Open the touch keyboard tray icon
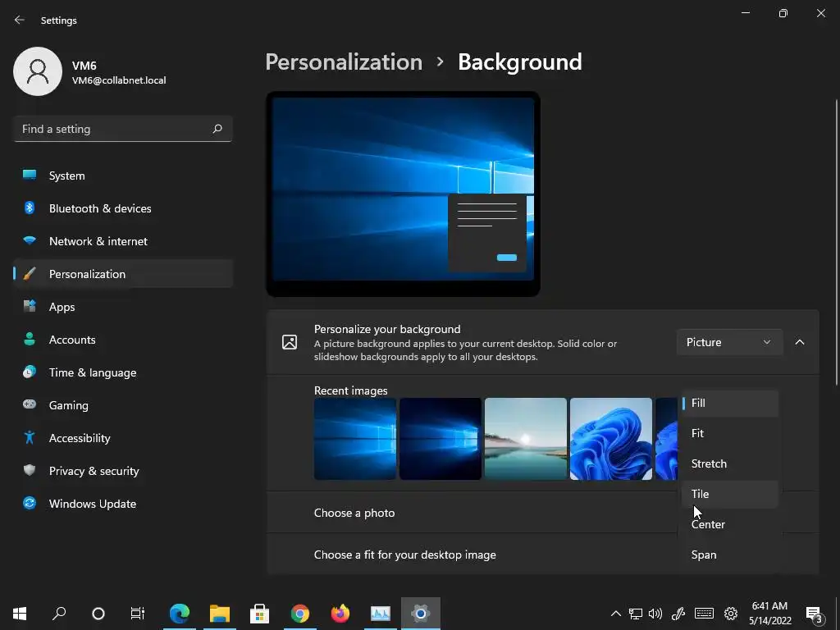This screenshot has height=630, width=840. pos(704,614)
